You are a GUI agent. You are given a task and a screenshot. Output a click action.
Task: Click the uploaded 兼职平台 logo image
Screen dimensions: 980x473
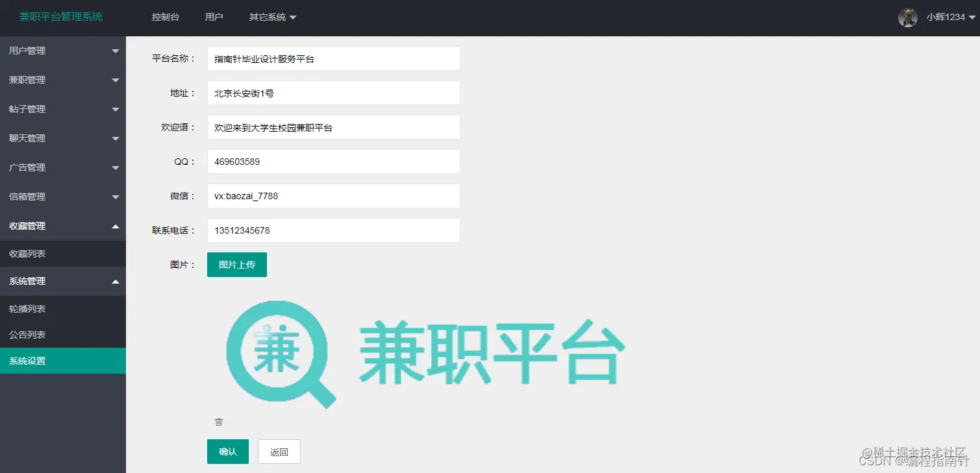425,354
